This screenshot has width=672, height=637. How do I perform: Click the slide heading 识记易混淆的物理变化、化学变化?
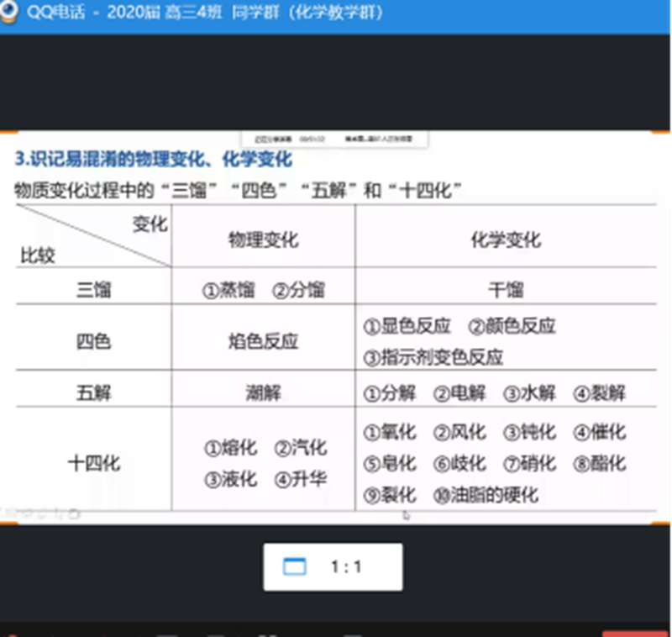(154, 160)
